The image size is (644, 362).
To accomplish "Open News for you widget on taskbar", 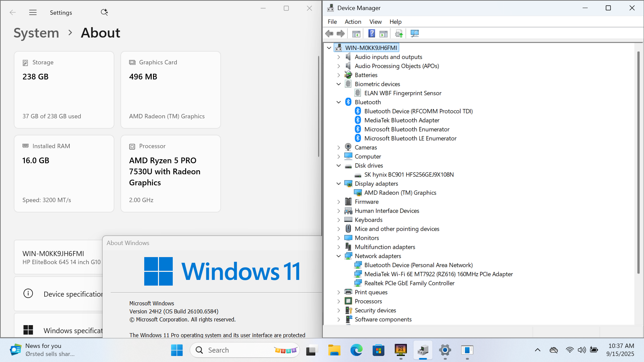I will point(42,350).
